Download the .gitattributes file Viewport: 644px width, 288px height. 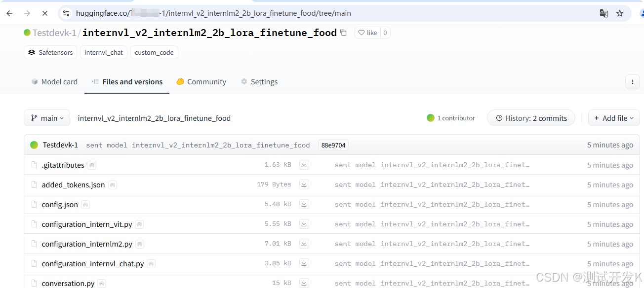[304, 165]
